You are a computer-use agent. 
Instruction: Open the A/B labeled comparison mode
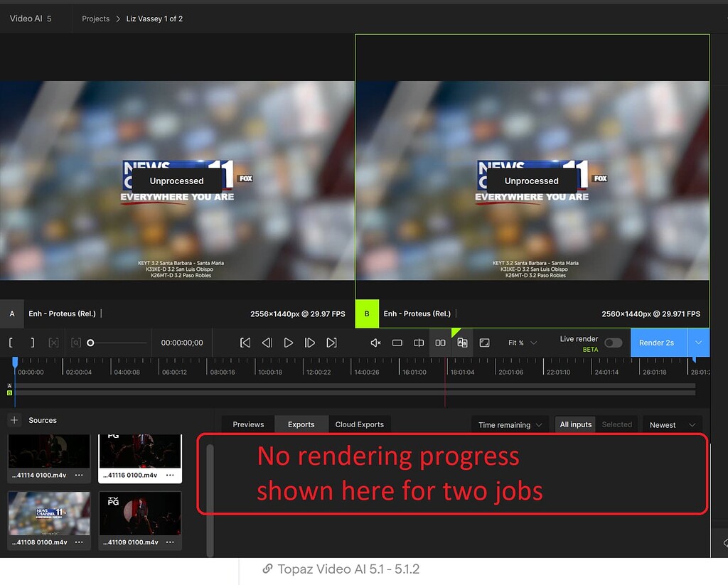(462, 342)
